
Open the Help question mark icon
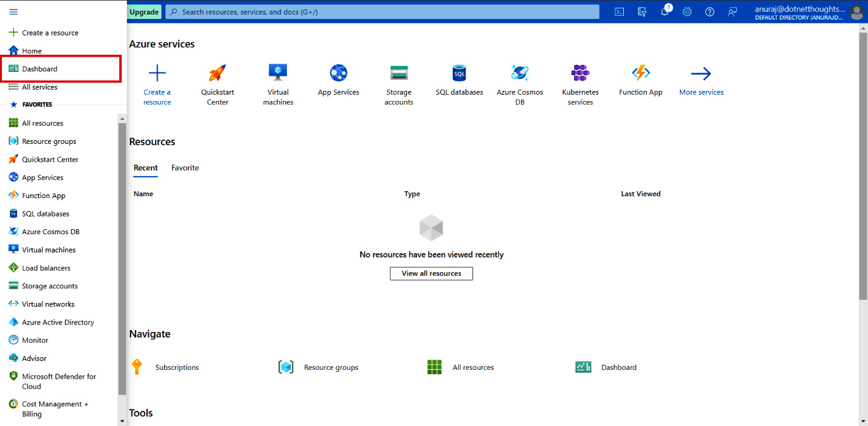pos(710,11)
